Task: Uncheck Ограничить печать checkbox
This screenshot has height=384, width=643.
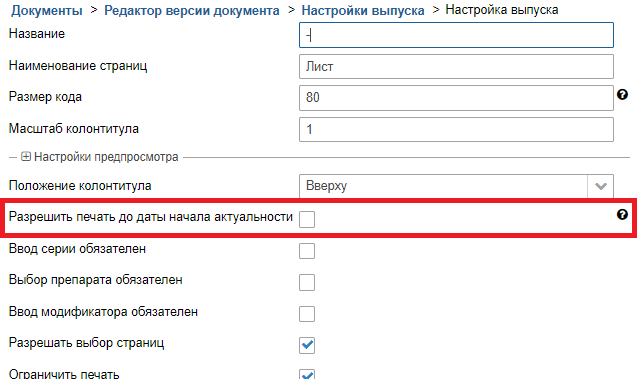Action: pos(307,375)
